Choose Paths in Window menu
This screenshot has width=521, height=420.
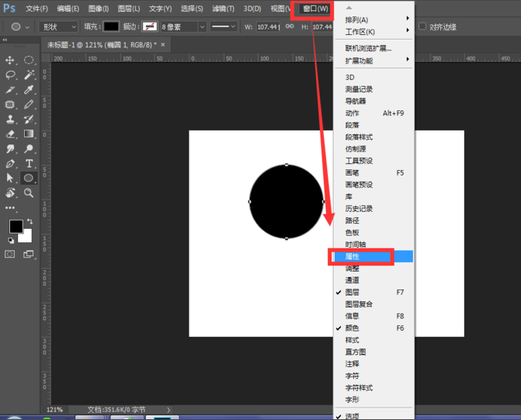[x=373, y=220]
